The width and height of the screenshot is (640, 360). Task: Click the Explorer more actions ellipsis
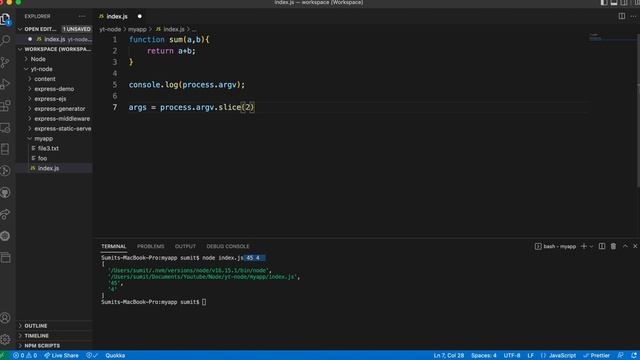[82, 16]
